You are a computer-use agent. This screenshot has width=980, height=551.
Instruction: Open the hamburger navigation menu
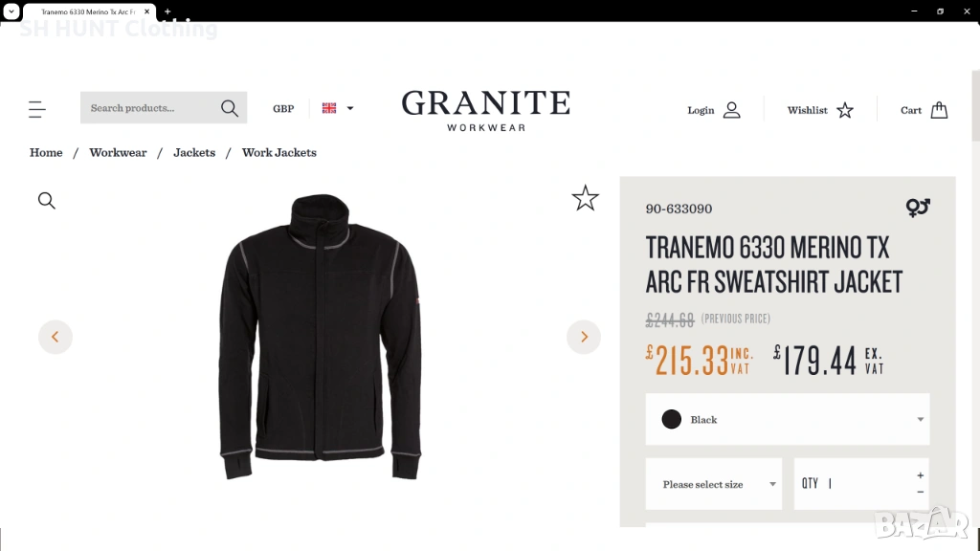[37, 109]
